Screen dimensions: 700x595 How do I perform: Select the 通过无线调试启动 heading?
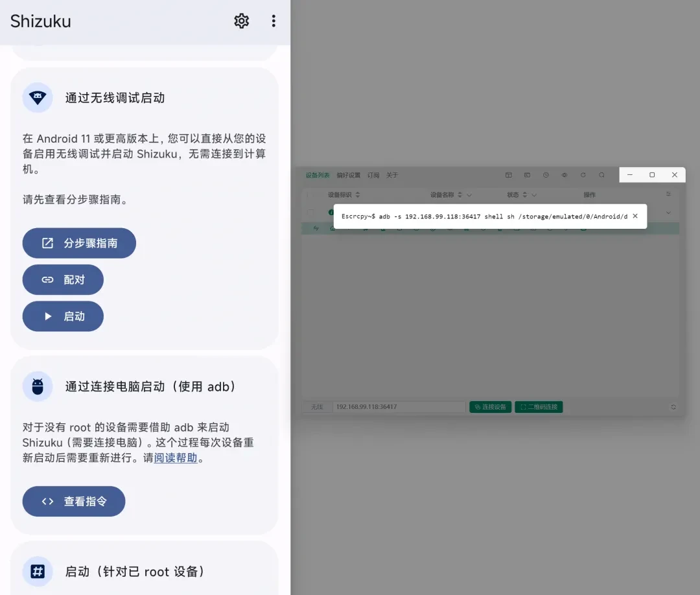pyautogui.click(x=115, y=98)
